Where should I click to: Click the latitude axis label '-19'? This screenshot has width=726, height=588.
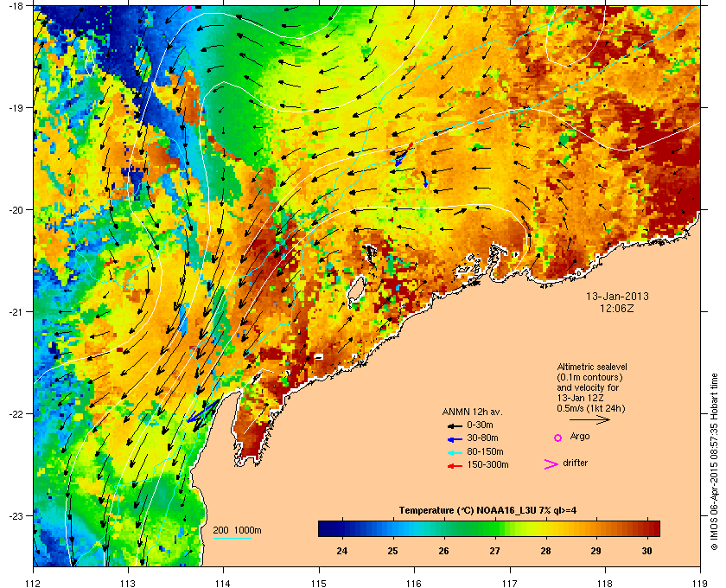[16, 108]
